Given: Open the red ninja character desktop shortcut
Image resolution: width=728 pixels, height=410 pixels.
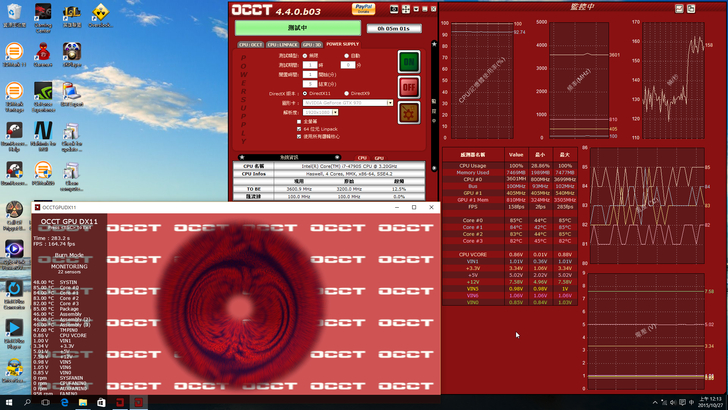Looking at the screenshot, I should click(x=43, y=54).
